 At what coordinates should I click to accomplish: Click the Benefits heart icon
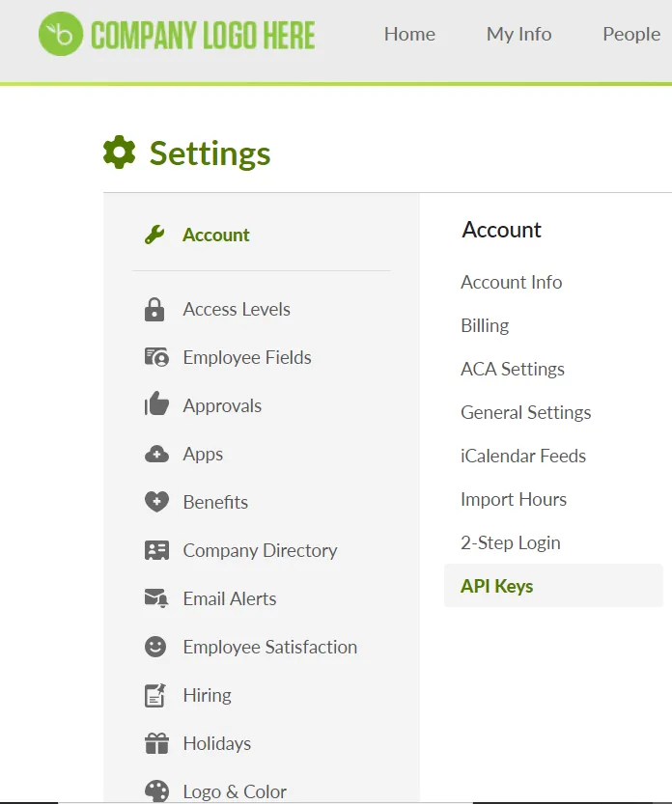click(156, 502)
